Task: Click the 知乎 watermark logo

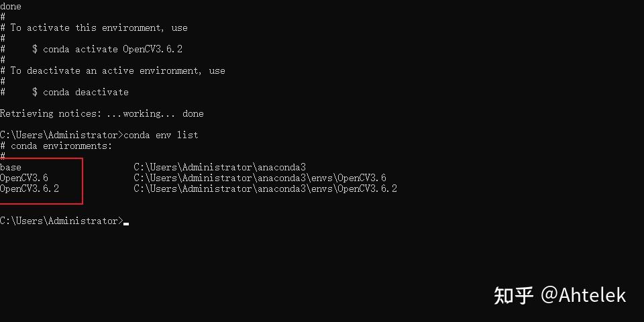Action: 514,295
